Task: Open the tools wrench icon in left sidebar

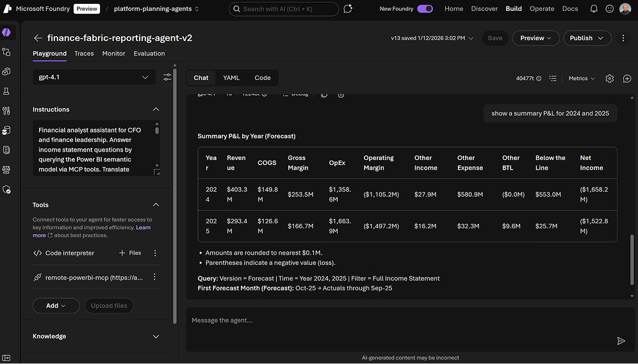Action: [6, 111]
